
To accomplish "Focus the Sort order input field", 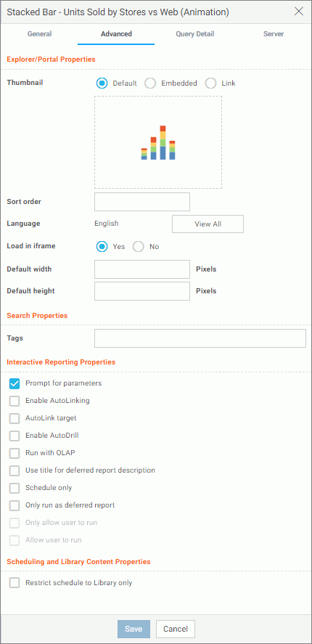I will coord(142,202).
